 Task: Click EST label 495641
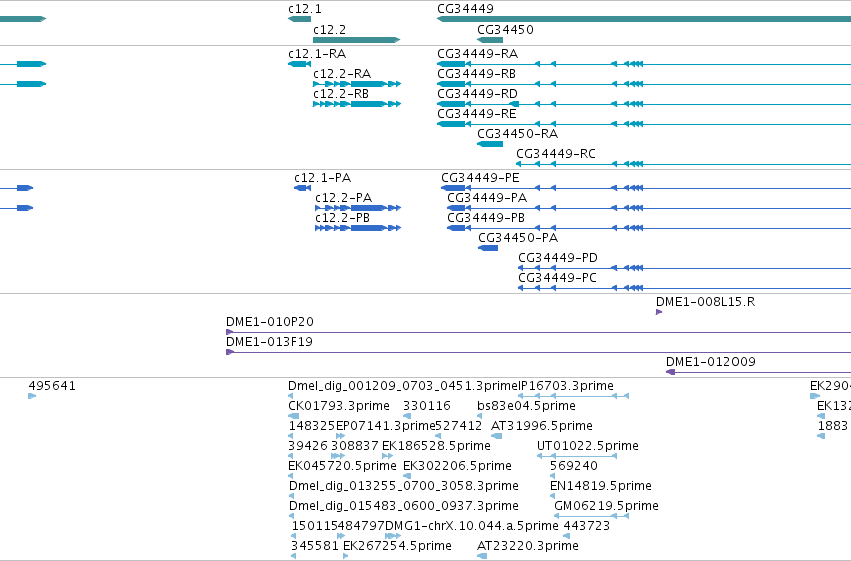click(x=52, y=386)
